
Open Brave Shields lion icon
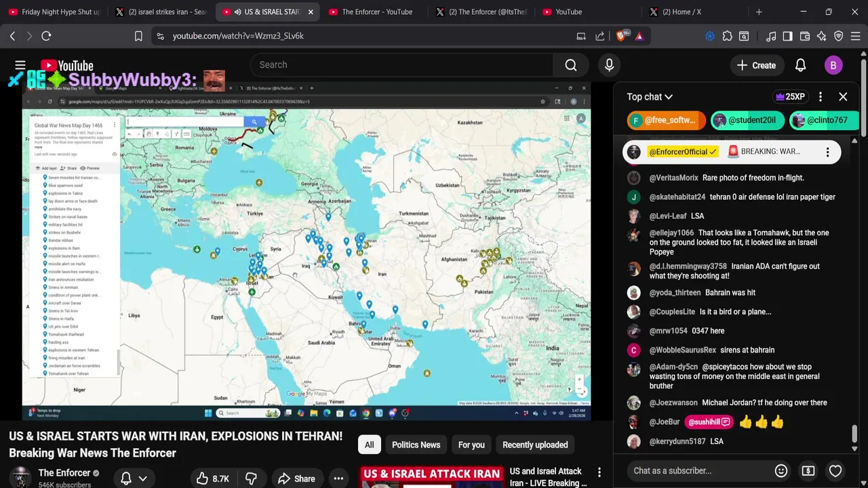coord(620,36)
